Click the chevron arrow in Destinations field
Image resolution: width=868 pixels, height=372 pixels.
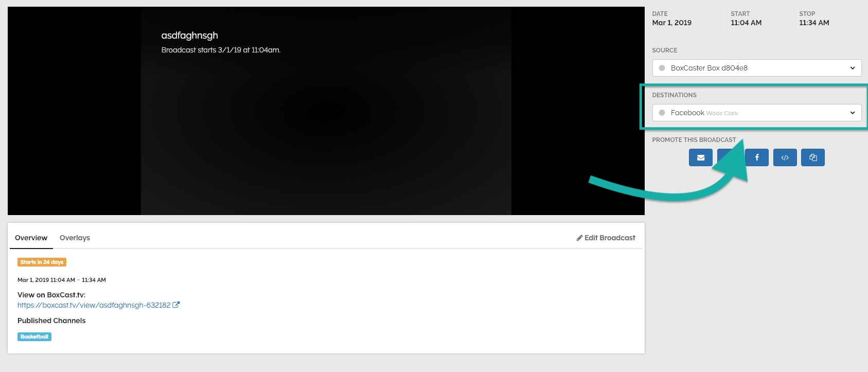852,113
